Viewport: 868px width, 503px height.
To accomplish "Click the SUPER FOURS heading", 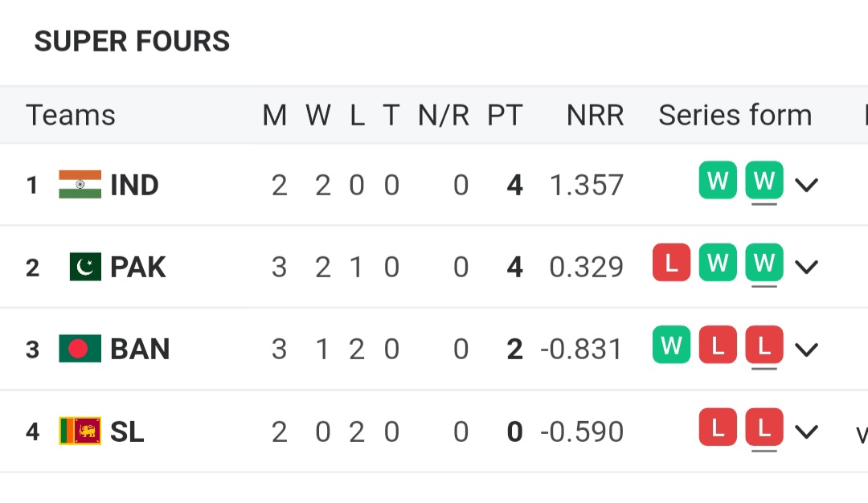I will pyautogui.click(x=132, y=41).
